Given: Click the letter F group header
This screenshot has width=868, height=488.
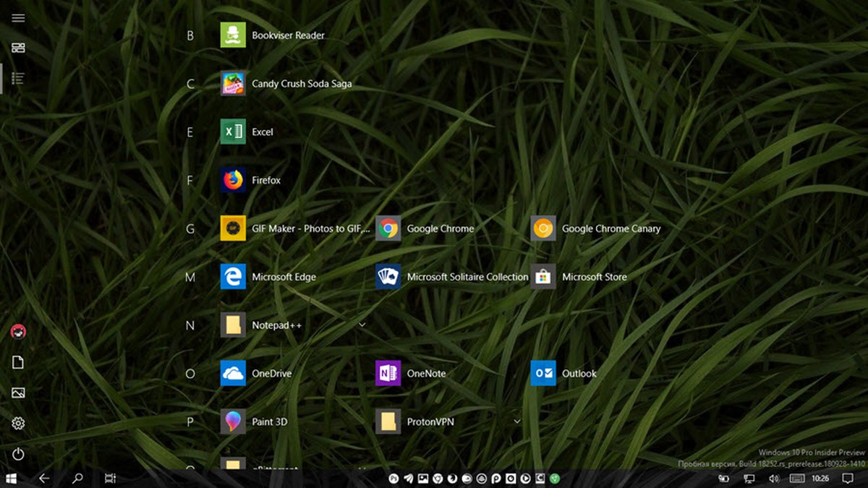Looking at the screenshot, I should pyautogui.click(x=190, y=180).
